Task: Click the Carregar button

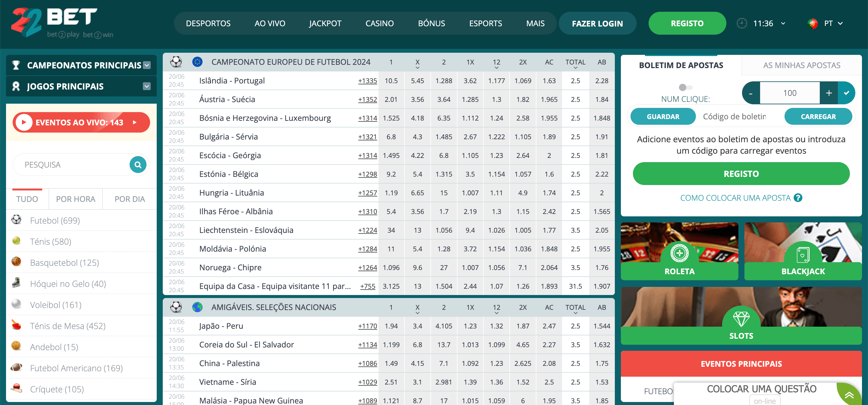Action: (x=818, y=117)
